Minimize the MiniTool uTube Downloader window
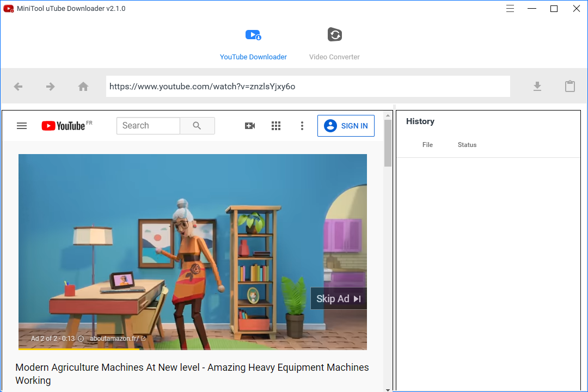This screenshot has height=392, width=588. [532, 9]
